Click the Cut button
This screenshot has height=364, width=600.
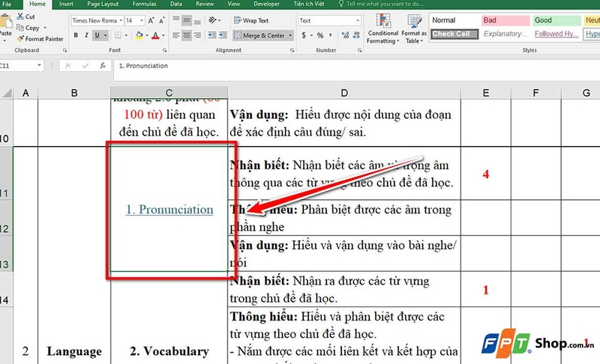coord(25,16)
